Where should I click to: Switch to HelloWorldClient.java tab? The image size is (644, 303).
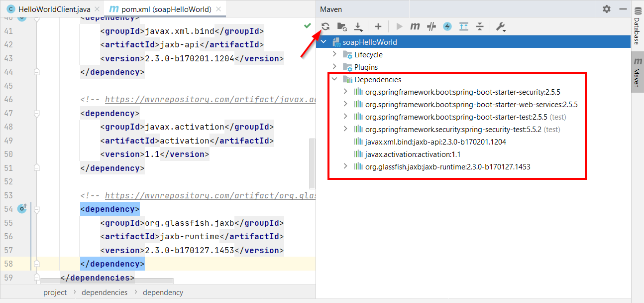point(49,9)
